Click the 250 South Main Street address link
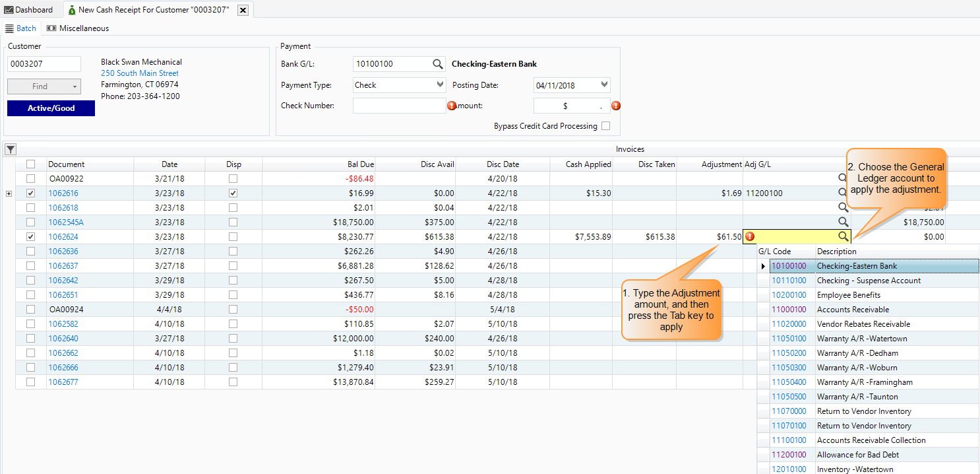980x474 pixels. coord(140,73)
